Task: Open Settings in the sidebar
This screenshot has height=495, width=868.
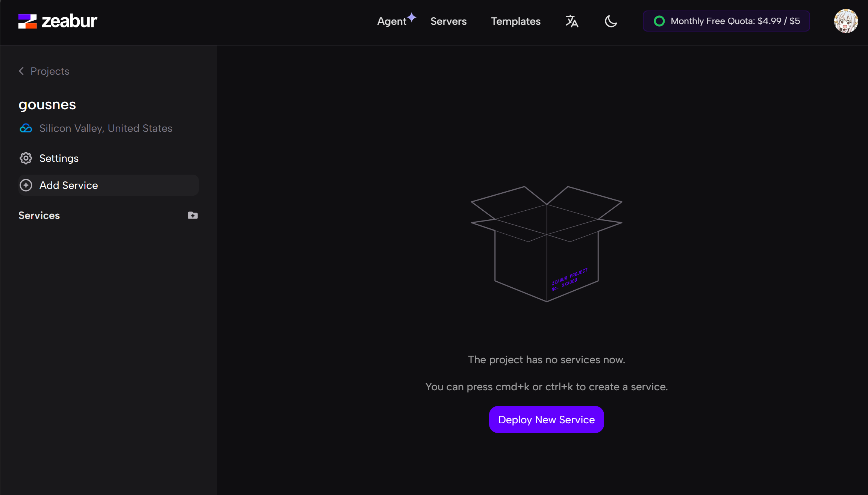Action: (x=59, y=158)
